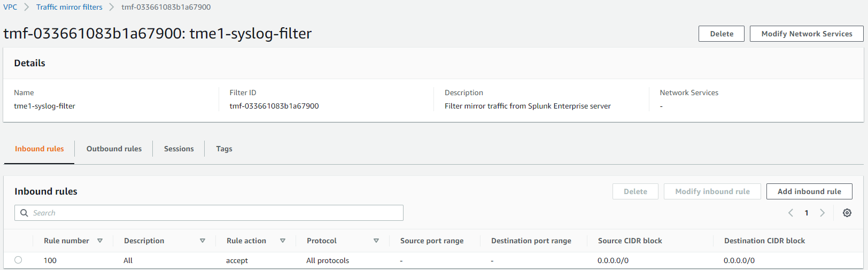Delete the traffic mirror filter
This screenshot has width=868, height=270.
[x=721, y=34]
